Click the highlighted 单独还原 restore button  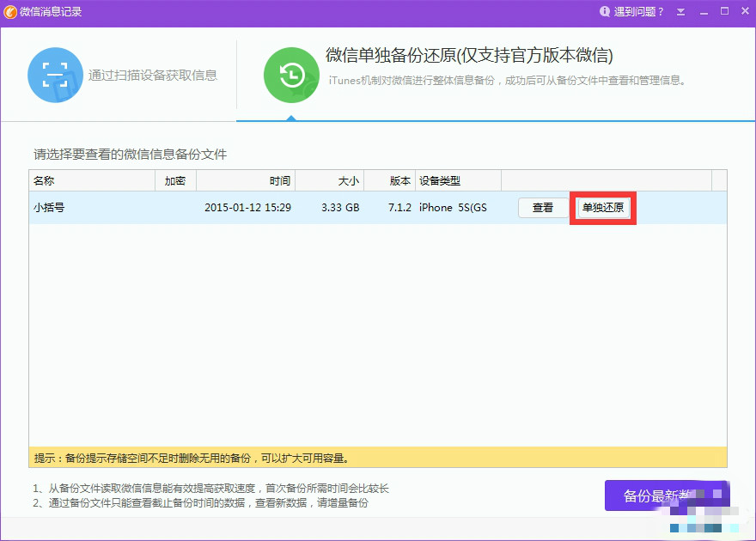pos(602,207)
